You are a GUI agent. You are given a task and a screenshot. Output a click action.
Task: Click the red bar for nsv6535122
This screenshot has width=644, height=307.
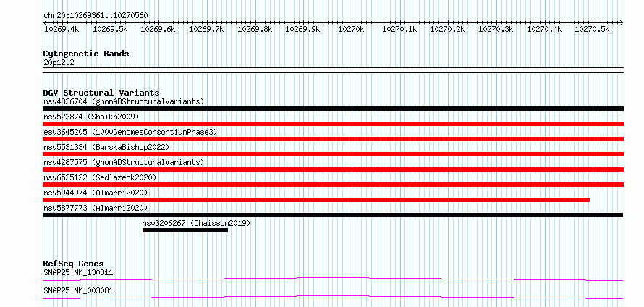(333, 185)
